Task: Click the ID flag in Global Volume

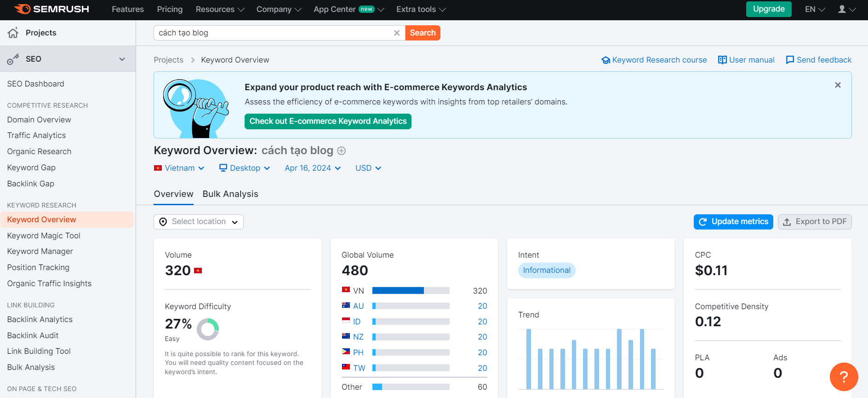Action: 346,321
